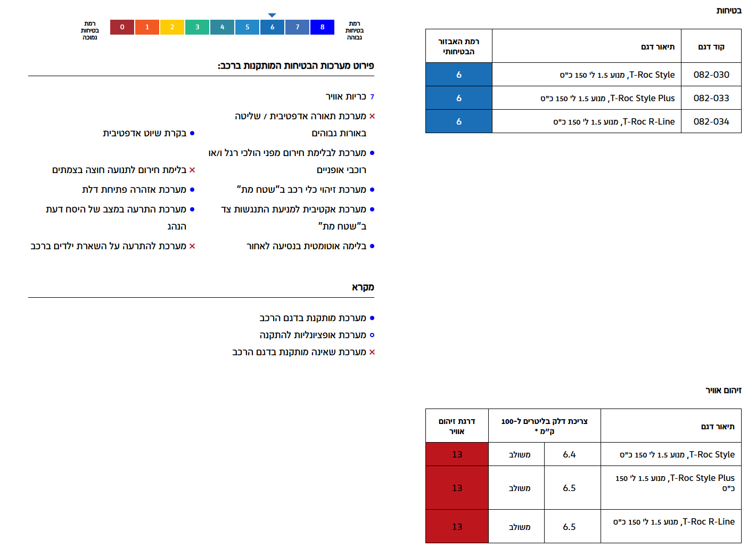Screen dimensions: 756x547
Task: Click the hollow circle optional-system legend icon
Action: (x=372, y=335)
